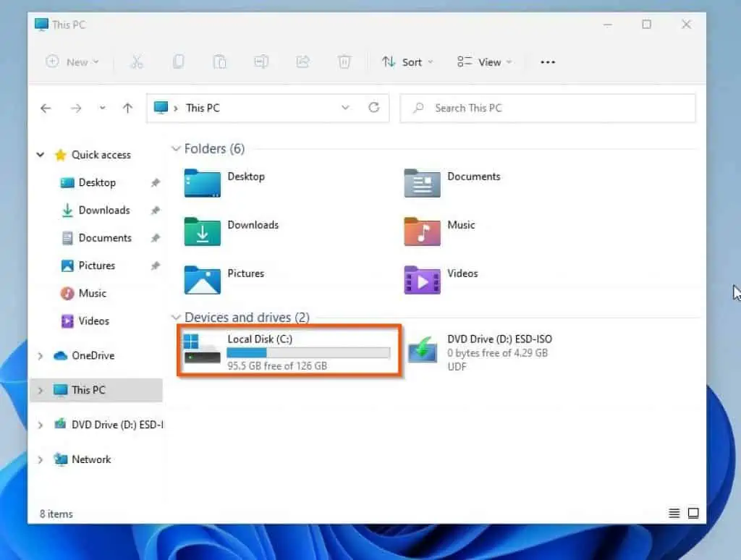Viewport: 741px width, 560px height.
Task: Click the Local Disk C: usage bar
Action: (x=308, y=352)
